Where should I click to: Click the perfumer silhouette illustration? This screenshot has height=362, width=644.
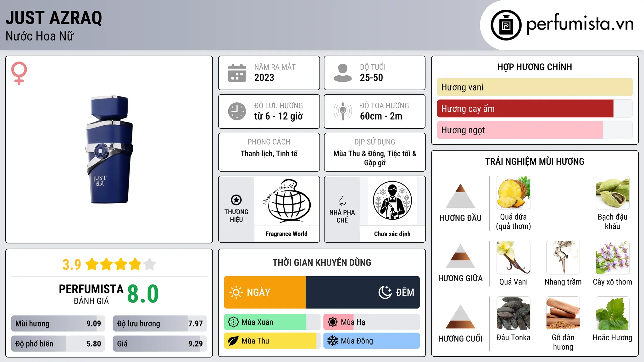click(392, 200)
